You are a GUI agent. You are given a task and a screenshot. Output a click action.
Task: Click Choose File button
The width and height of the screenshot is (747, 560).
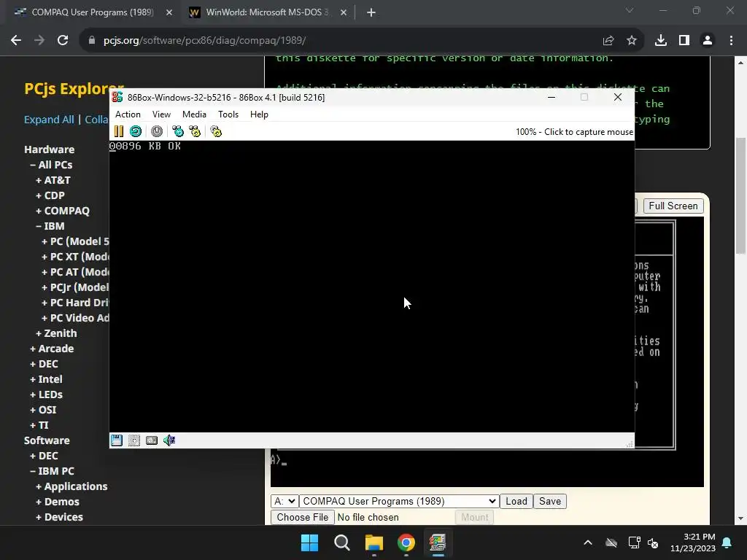(x=303, y=517)
